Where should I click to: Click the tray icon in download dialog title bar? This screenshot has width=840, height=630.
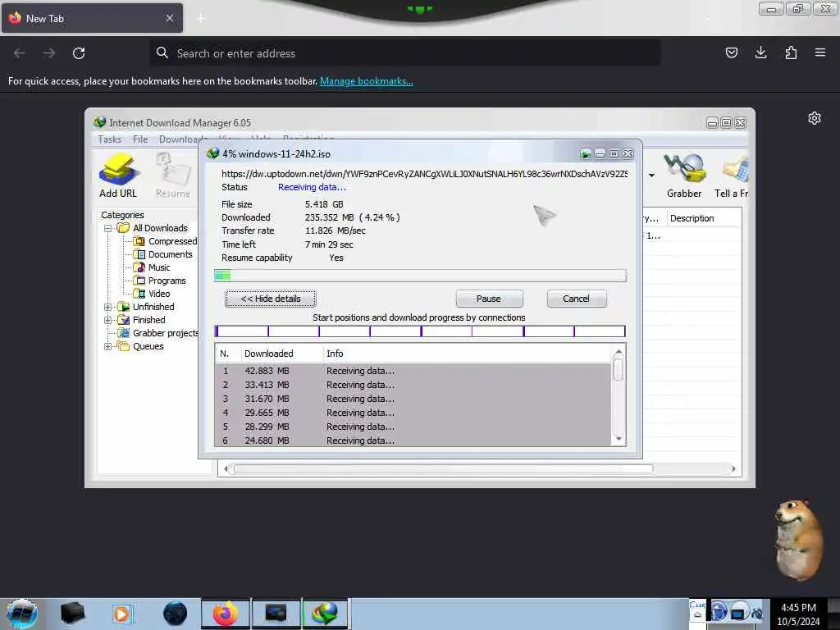(586, 154)
